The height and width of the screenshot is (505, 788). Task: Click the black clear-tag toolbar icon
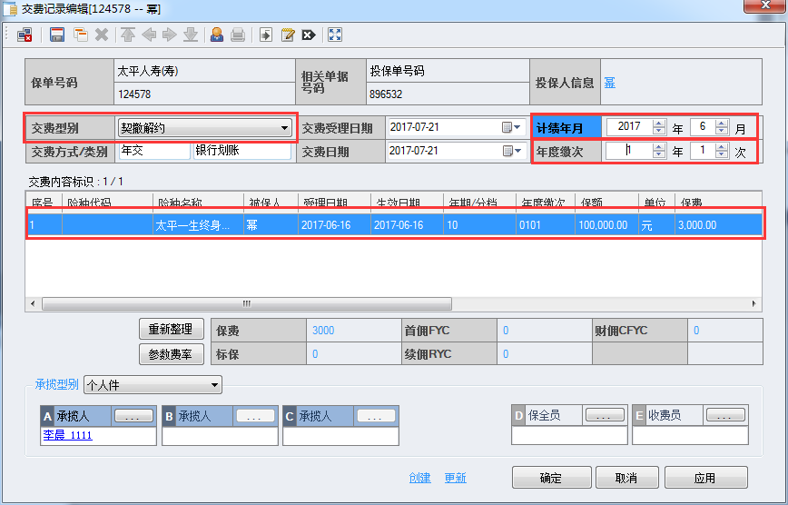tap(308, 35)
